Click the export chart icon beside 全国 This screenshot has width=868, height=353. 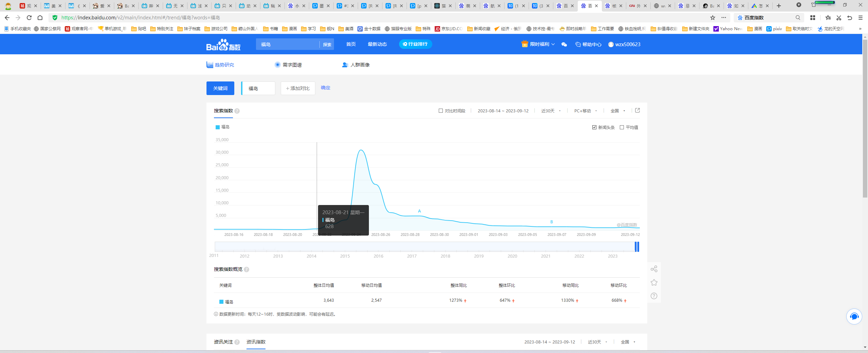[x=637, y=111]
